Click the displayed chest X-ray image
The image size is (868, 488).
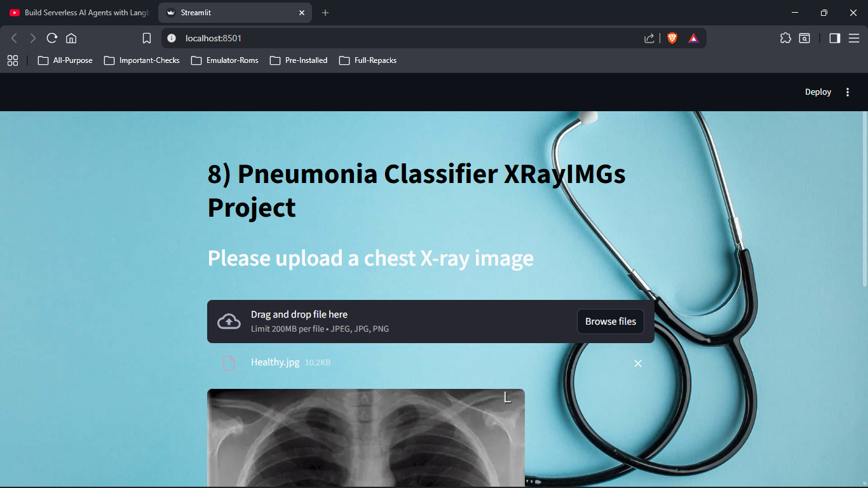coord(366,438)
